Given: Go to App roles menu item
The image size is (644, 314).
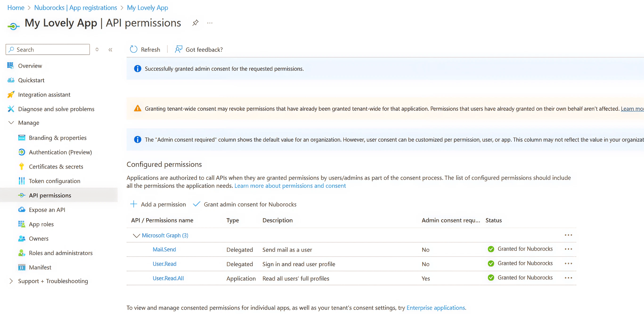Looking at the screenshot, I should pos(41,224).
